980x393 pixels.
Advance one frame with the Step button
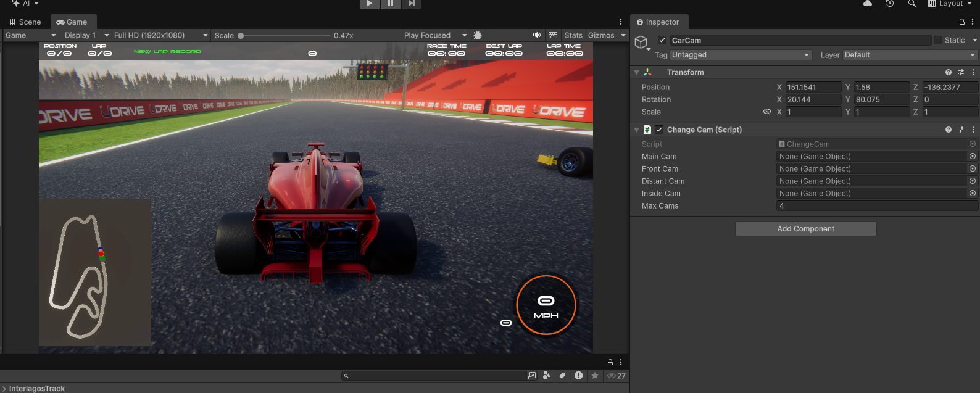coord(411,4)
